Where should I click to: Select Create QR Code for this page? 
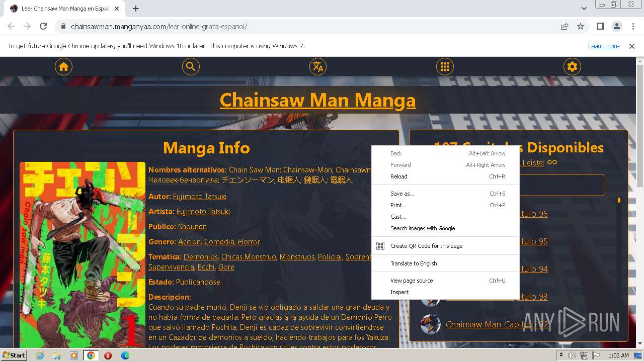point(445,246)
